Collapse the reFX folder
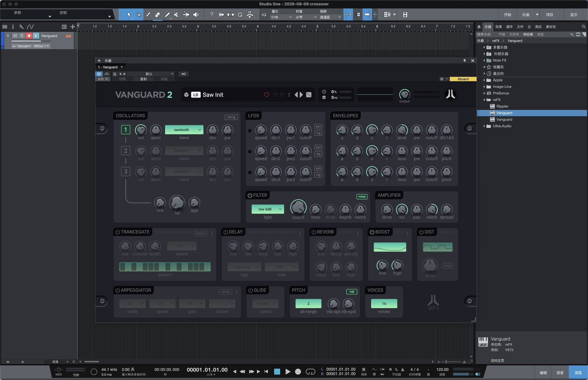 (x=484, y=100)
